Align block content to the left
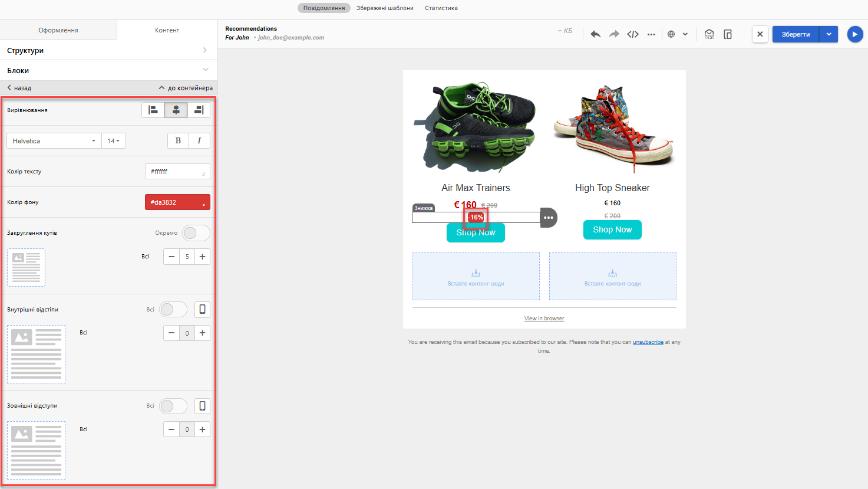868x489 pixels. 153,110
